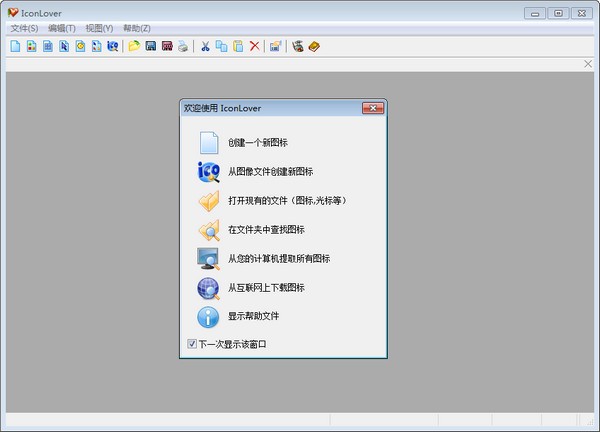Viewport: 600px width, 432px height.
Task: Close the panel with gray X below toolbar
Action: (588, 64)
